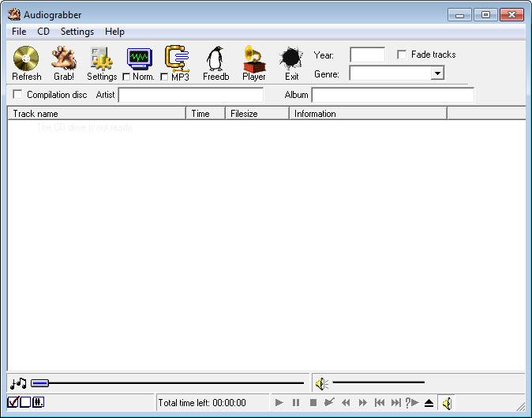Viewport: 532px width, 418px height.
Task: Click the Information column header
Action: [x=368, y=114]
